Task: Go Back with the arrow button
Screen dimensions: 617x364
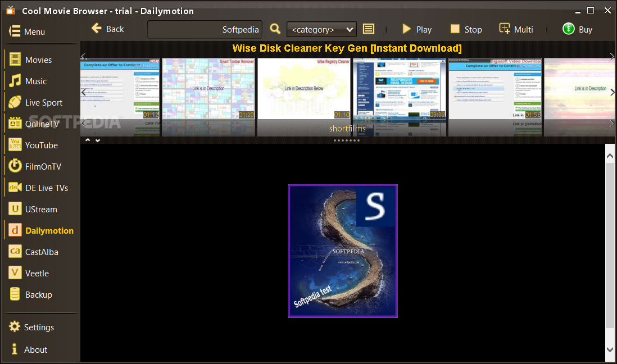Action: pyautogui.click(x=108, y=29)
